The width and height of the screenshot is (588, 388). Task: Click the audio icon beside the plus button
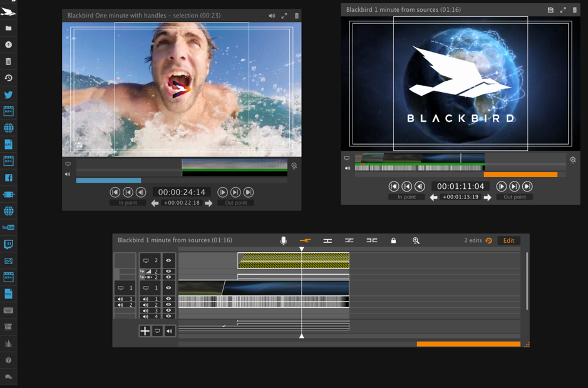tap(170, 330)
